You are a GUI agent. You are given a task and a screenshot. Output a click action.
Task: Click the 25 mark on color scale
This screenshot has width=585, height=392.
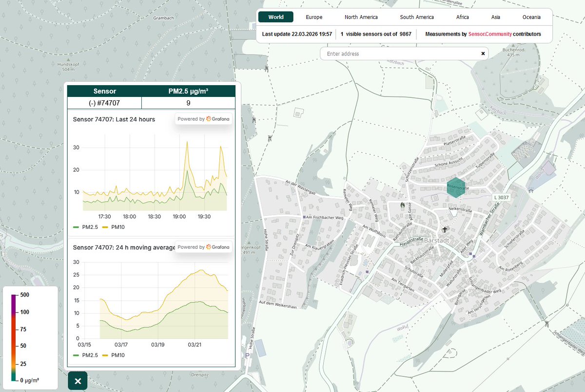click(23, 364)
